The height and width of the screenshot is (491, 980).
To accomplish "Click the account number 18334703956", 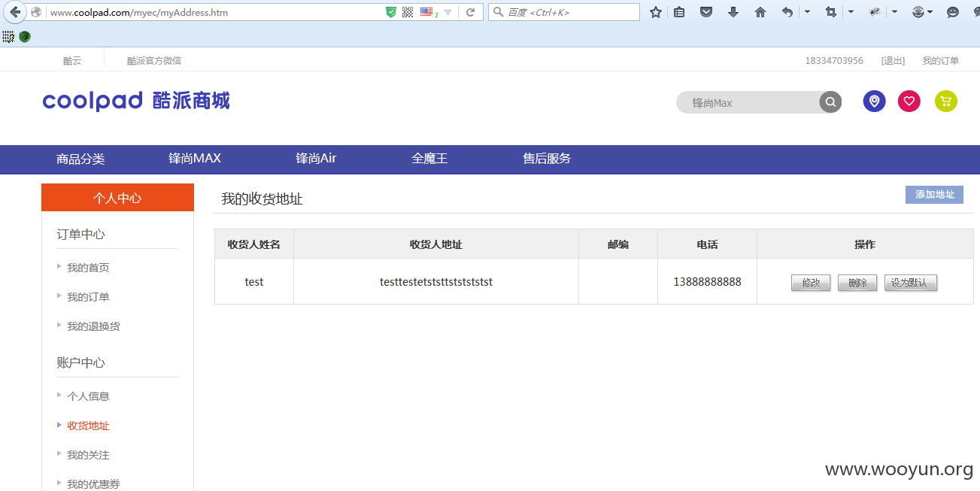I will click(x=834, y=61).
